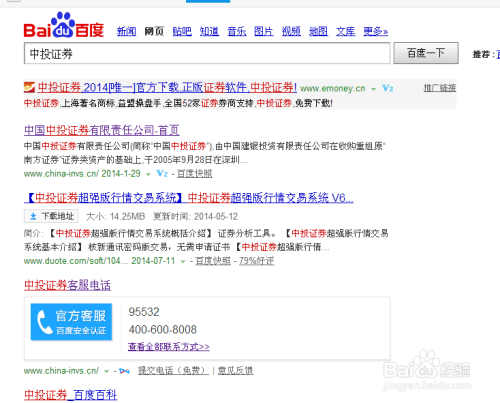Screen dimensions: 500x403
Task: Click the download arrow in 下载地址
Action: [33, 217]
